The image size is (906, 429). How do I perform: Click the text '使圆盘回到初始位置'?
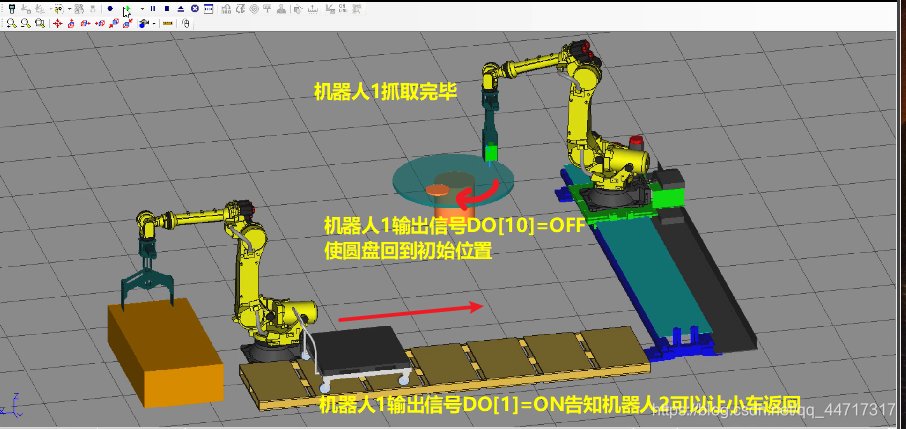408,252
